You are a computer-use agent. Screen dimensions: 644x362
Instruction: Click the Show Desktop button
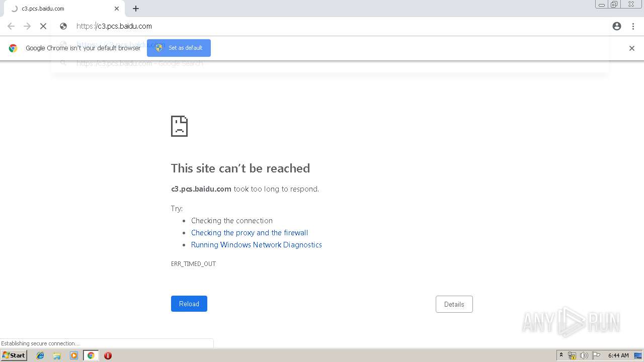point(638,355)
